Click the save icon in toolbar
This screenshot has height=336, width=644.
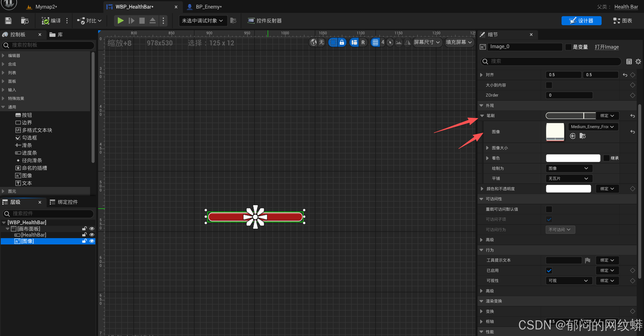(x=8, y=21)
